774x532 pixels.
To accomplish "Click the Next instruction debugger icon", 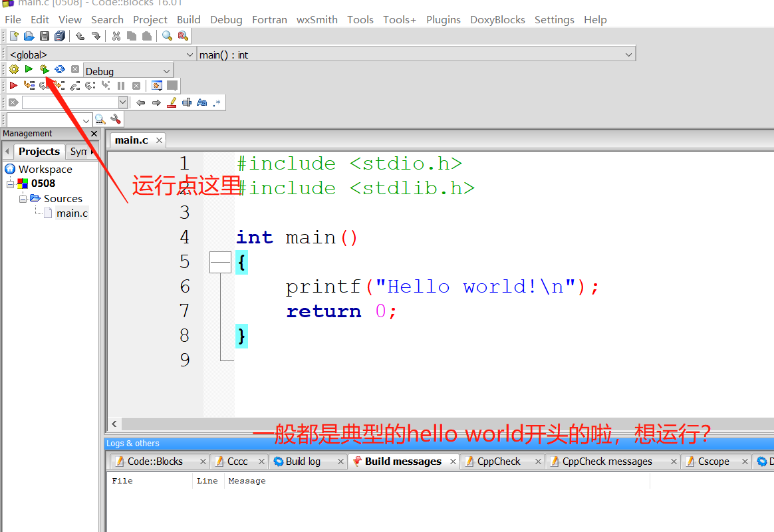I will [90, 85].
